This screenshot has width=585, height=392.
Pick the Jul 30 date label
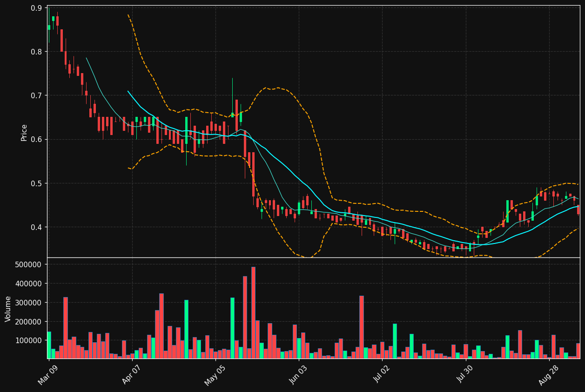pyautogui.click(x=465, y=375)
